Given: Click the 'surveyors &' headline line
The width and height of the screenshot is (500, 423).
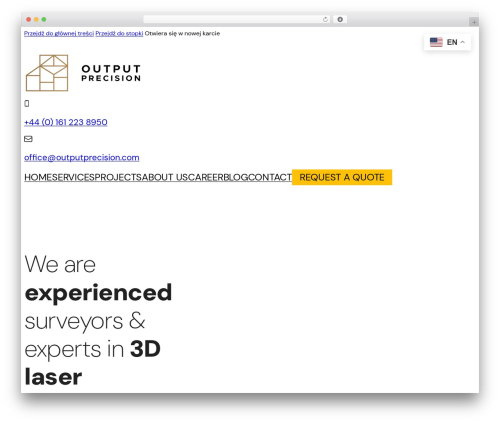Looking at the screenshot, I should [x=85, y=321].
